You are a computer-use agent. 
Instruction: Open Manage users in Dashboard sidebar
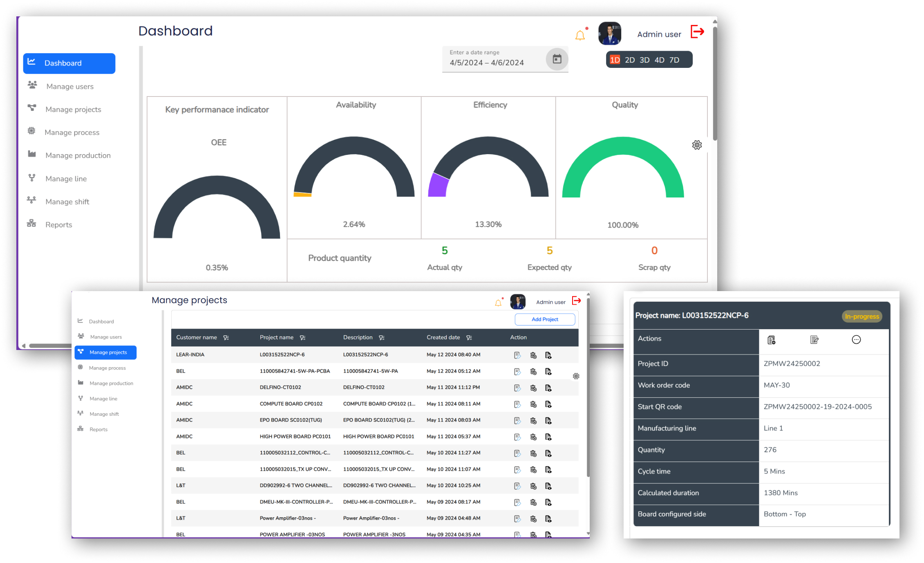pos(69,86)
